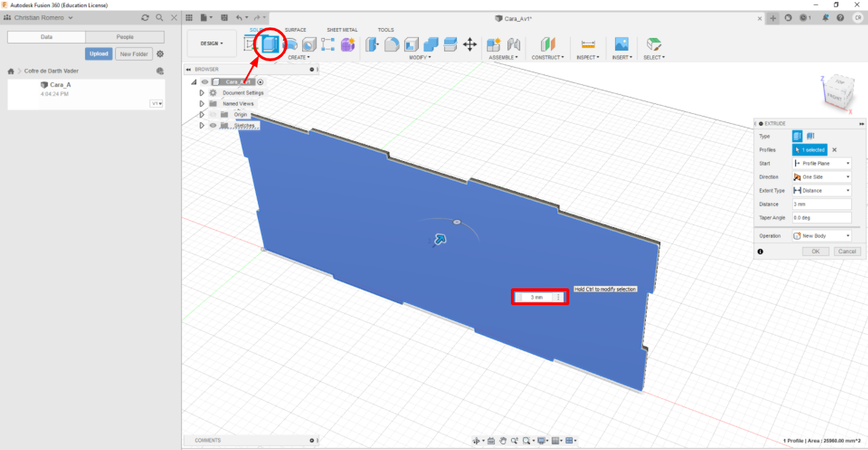Click the Upload button
Screen dimensions: 868x450
pyautogui.click(x=99, y=54)
